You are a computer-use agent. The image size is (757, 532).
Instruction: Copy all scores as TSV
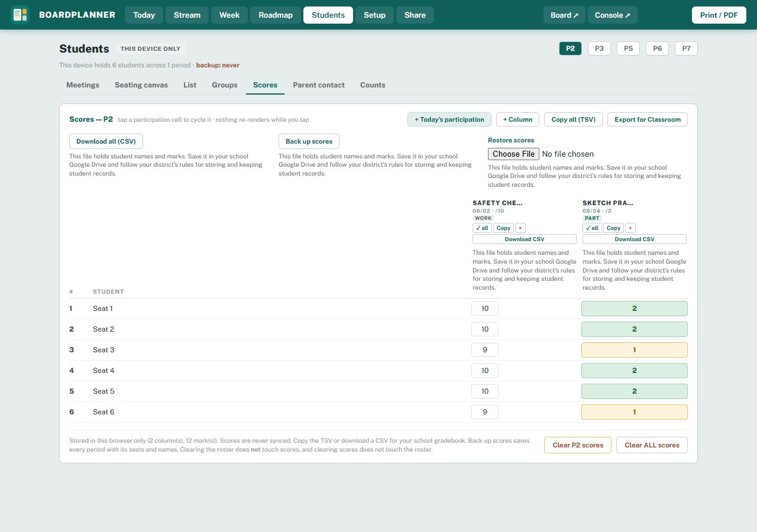click(573, 119)
